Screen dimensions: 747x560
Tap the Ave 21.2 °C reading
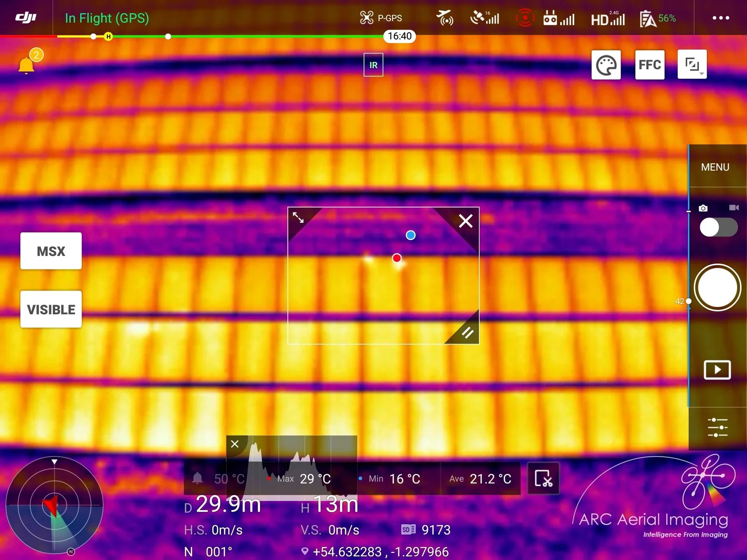[480, 479]
